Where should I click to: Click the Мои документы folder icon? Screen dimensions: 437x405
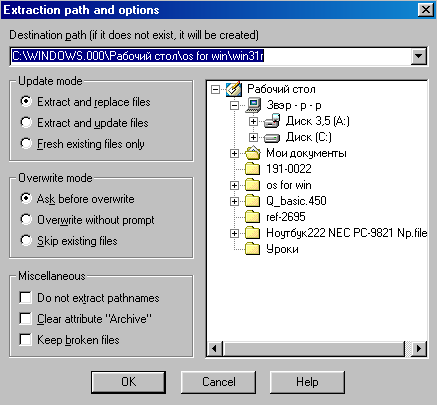coord(253,153)
